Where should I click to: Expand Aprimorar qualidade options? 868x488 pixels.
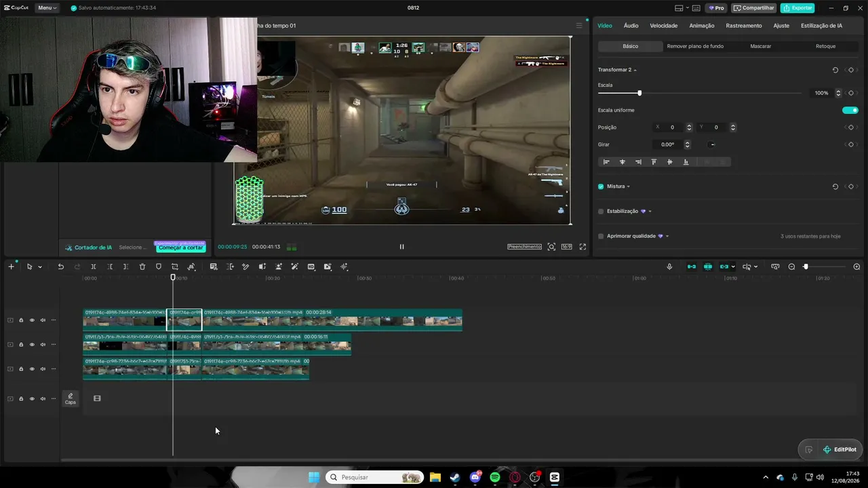(x=667, y=237)
